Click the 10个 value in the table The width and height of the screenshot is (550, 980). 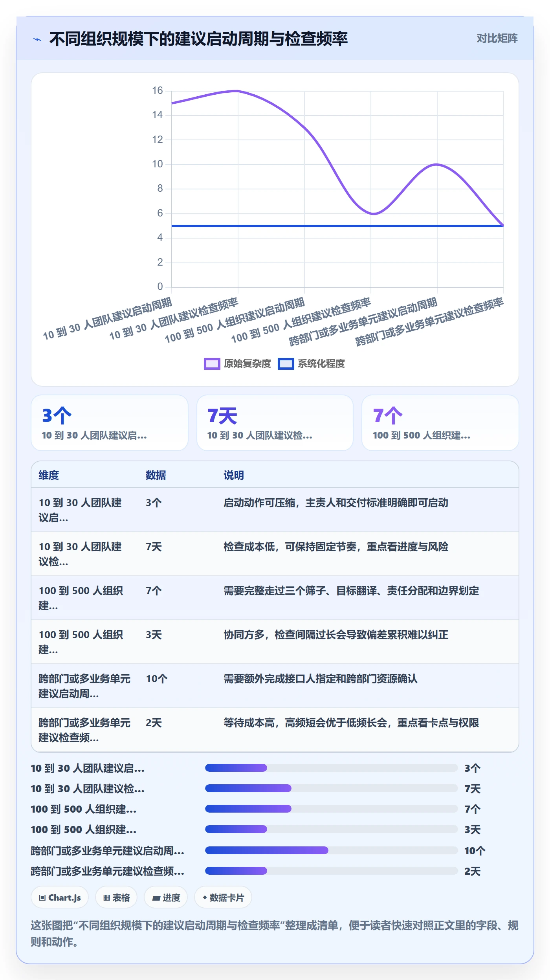point(157,679)
